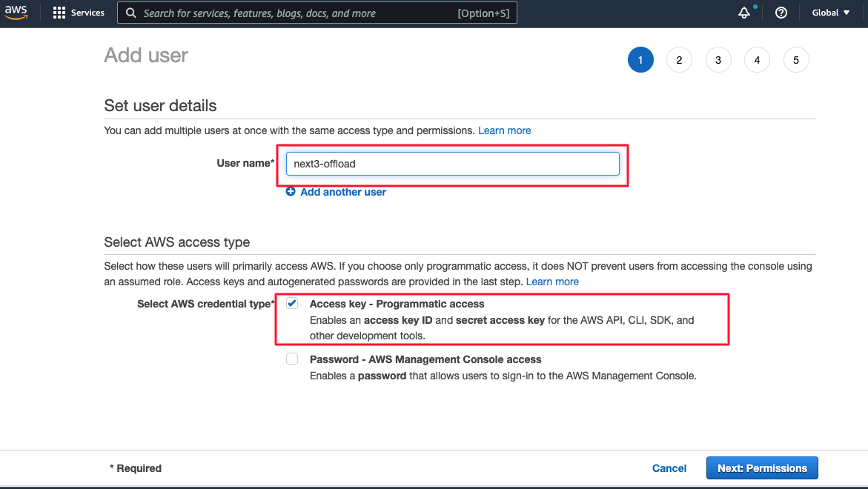Viewport: 868px width, 489px height.
Task: Open the Learn more link about access types
Action: point(552,282)
